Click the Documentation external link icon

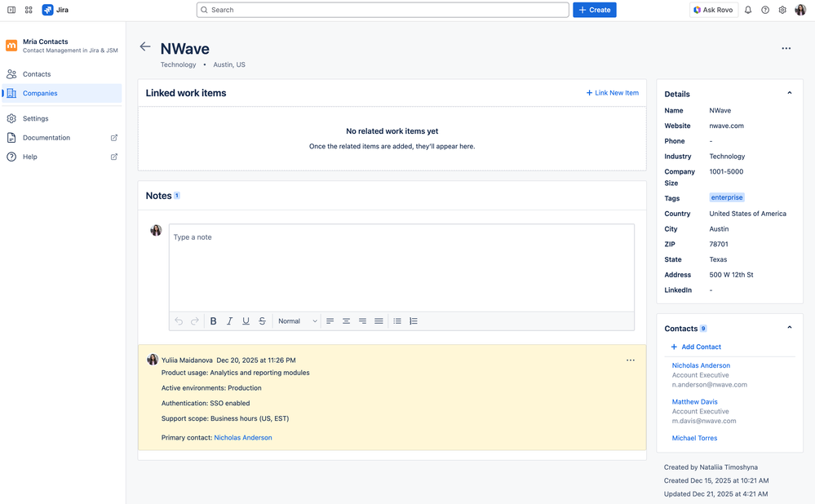(114, 138)
